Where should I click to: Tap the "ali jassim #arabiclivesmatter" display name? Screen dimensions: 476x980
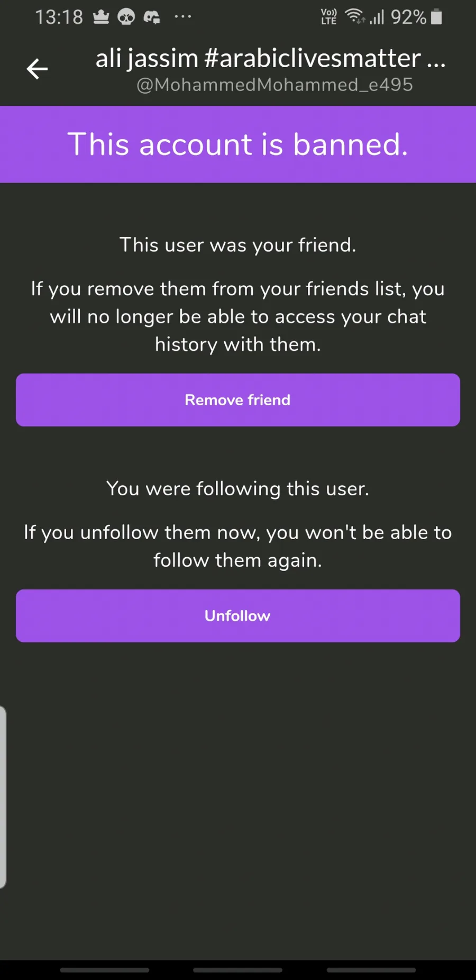click(270, 58)
